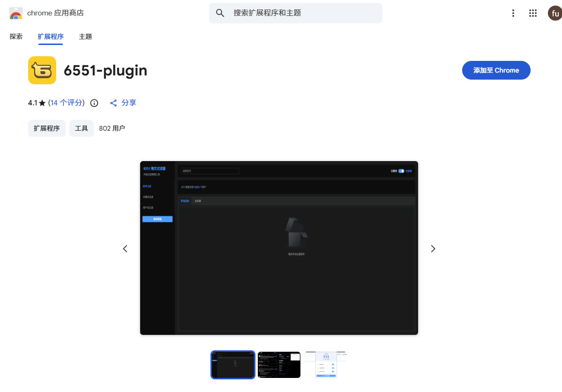Show previous screenshot with left arrow
This screenshot has height=392, width=562.
[x=125, y=248]
